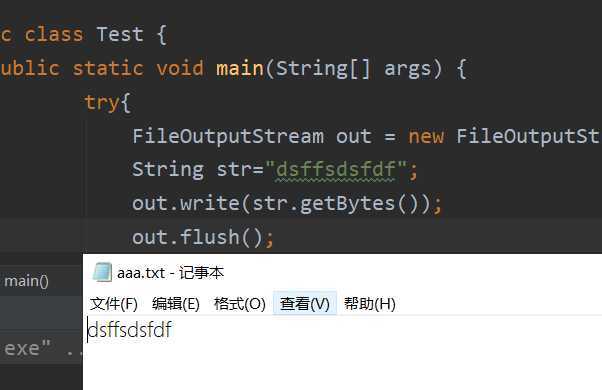602x390 pixels.
Task: Click the aaa.txt - 记事本 title bar
Action: click(342, 273)
